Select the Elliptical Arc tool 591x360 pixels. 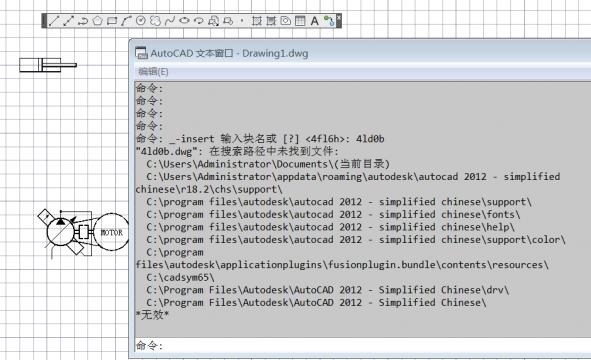[x=198, y=21]
